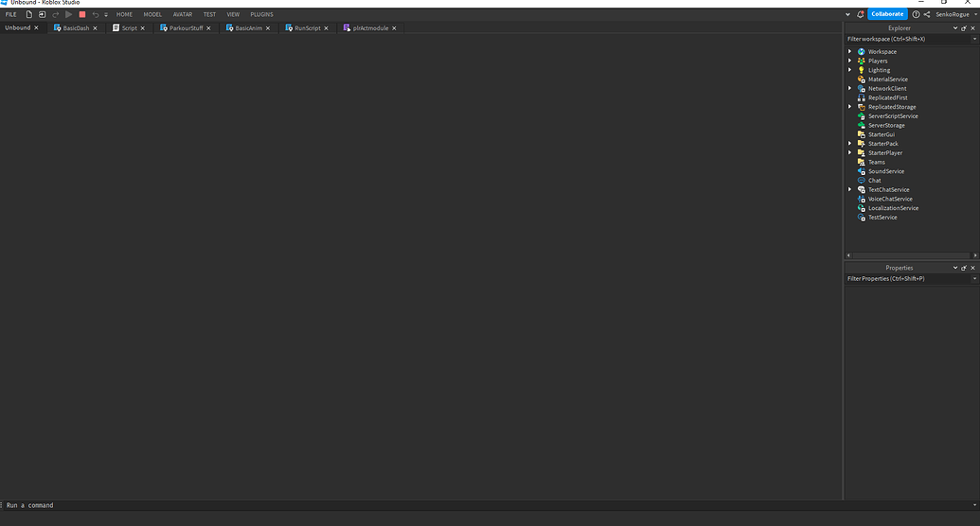This screenshot has height=526, width=980.
Task: Expand the StarterPlayer tree node
Action: (x=849, y=152)
